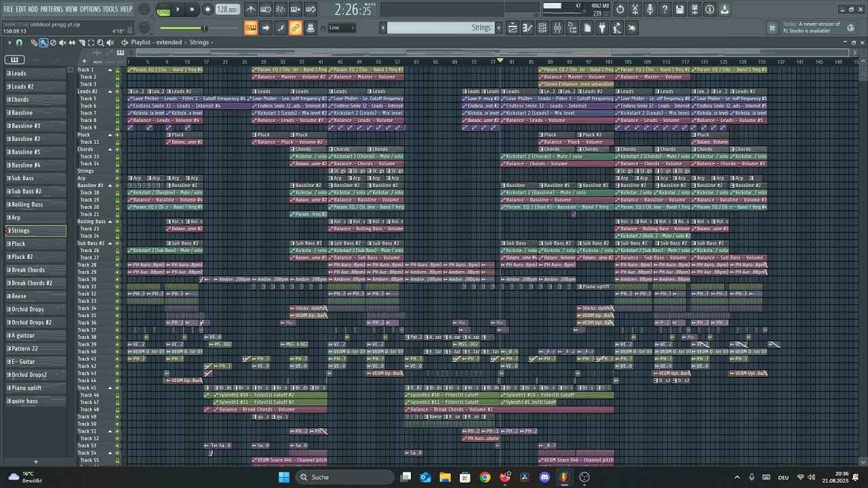Select the Orchid Drops pattern in picker
868x488 pixels.
pos(36,309)
